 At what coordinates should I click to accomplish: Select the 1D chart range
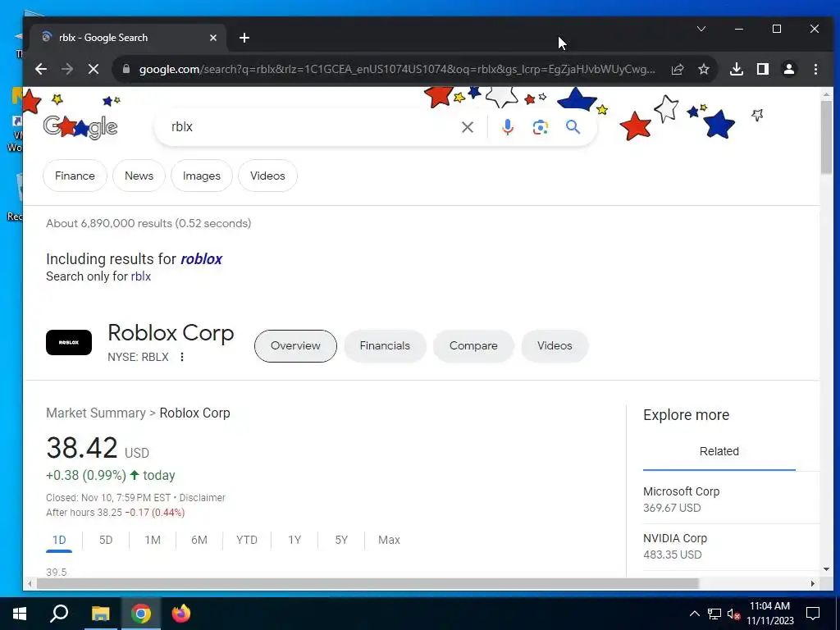point(59,540)
